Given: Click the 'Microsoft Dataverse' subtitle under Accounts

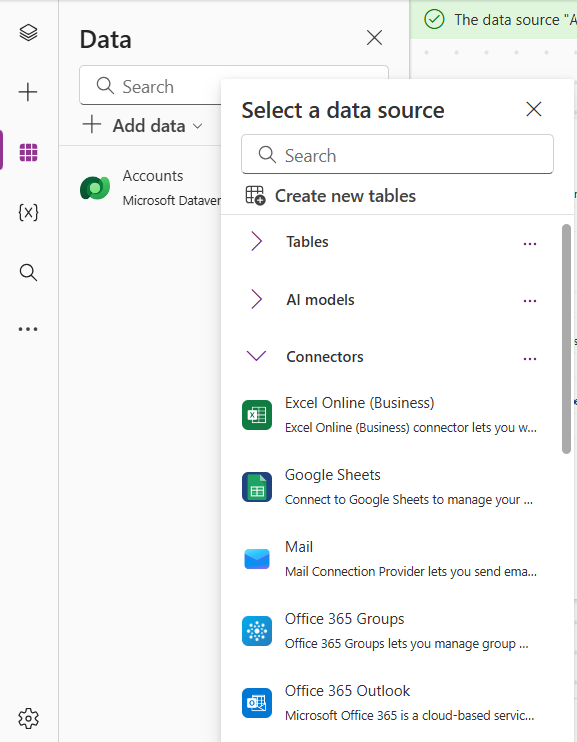Looking at the screenshot, I should coord(171,201).
